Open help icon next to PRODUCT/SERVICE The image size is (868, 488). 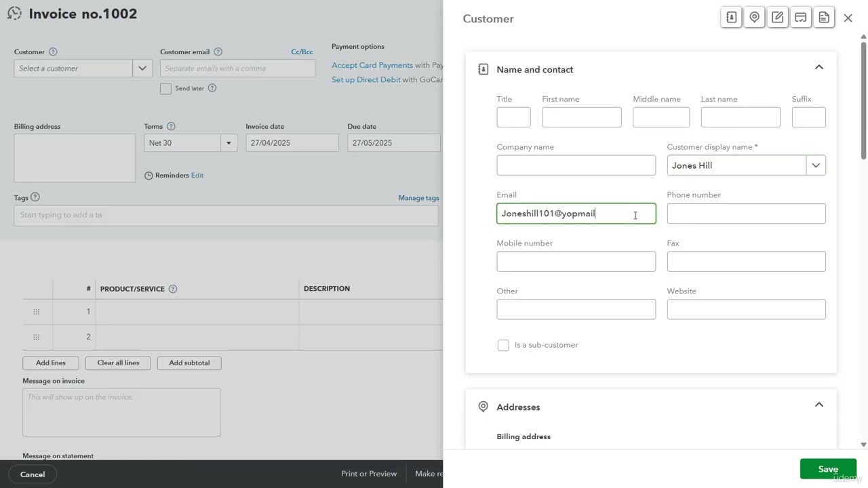[x=172, y=289]
